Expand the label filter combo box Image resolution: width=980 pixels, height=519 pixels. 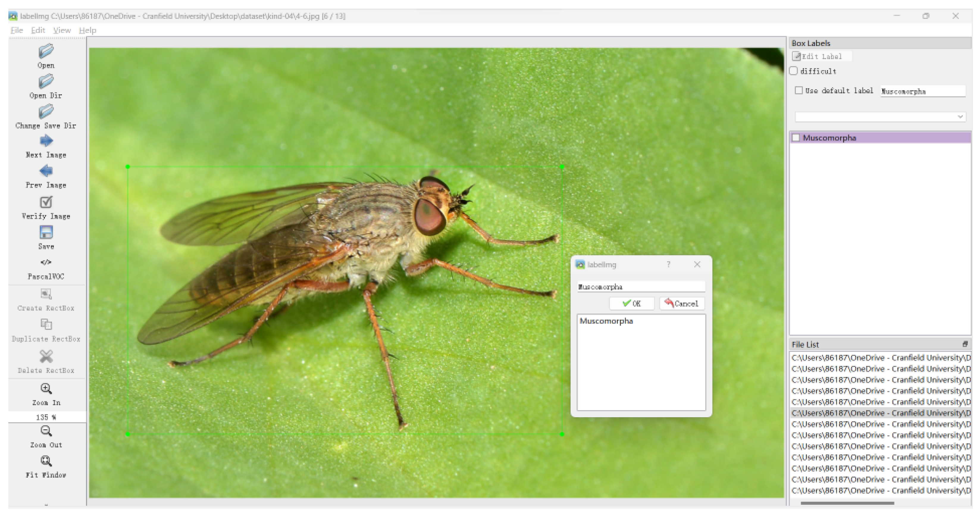coord(880,117)
